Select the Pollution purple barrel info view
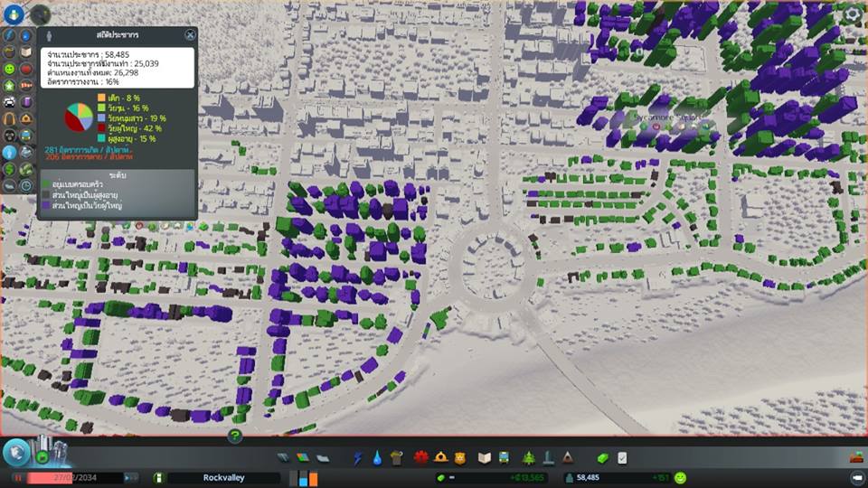Image resolution: width=868 pixels, height=488 pixels. [26, 102]
